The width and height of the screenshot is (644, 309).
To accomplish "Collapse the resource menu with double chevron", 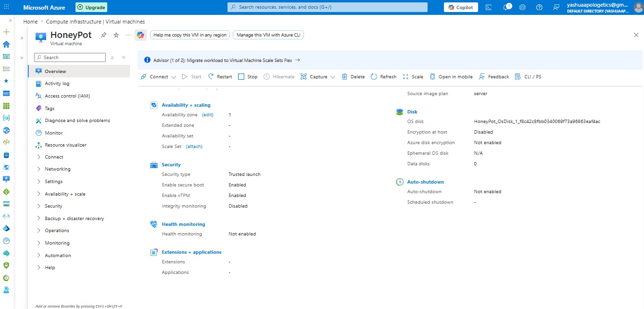I will [x=124, y=57].
